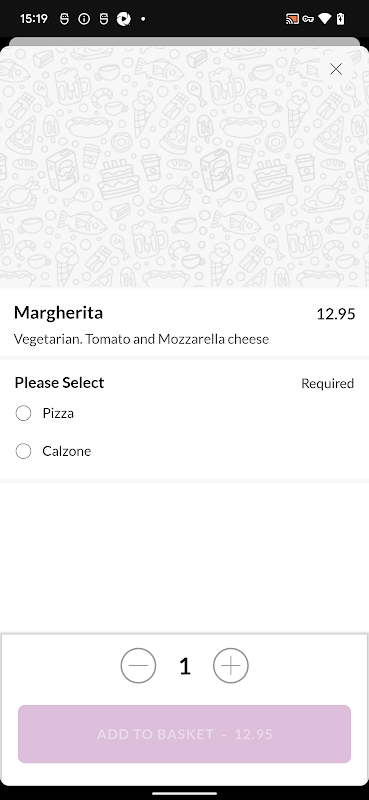This screenshot has height=800, width=369.
Task: Increase quantity with the plus button
Action: coord(231,666)
